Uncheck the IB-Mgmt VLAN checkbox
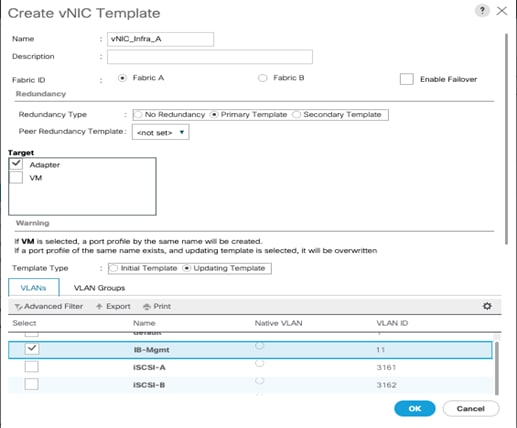Viewport: 517px width, 428px height. 32,349
